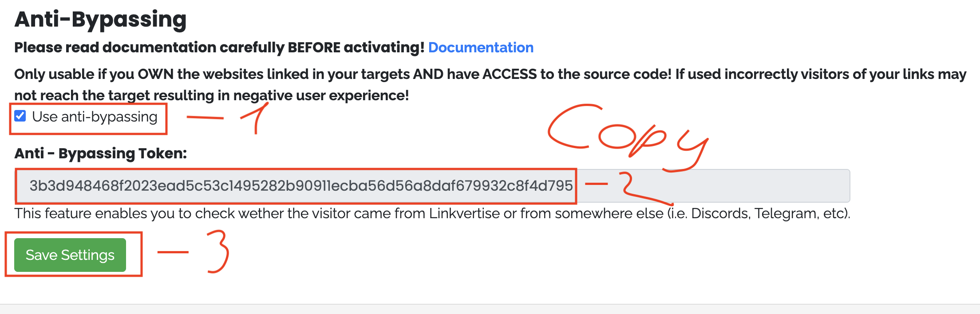
Task: Click the "Anti-Bypassing" page heading
Action: click(x=101, y=20)
